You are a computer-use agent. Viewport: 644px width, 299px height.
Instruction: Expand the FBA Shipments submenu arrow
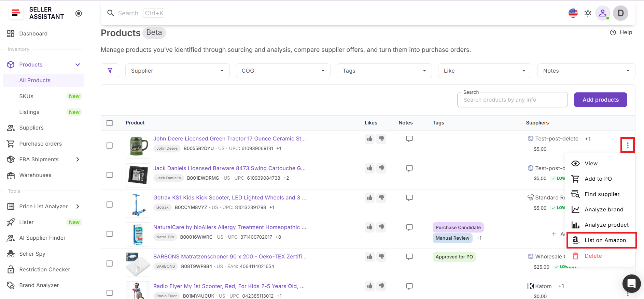[x=78, y=159]
